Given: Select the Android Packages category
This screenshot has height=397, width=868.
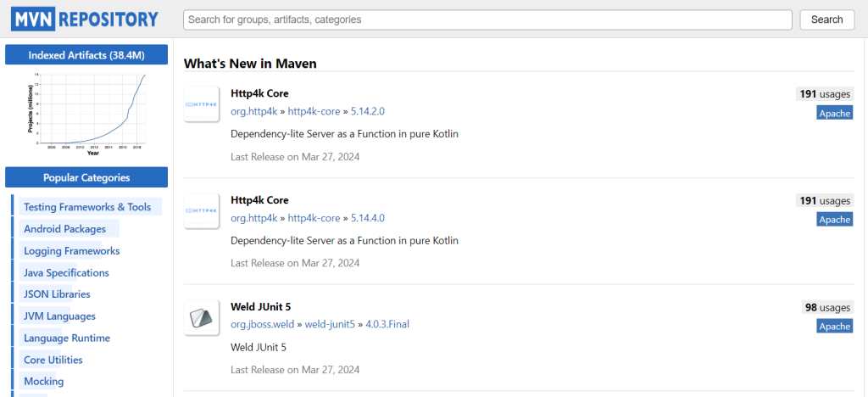Looking at the screenshot, I should click(x=65, y=229).
